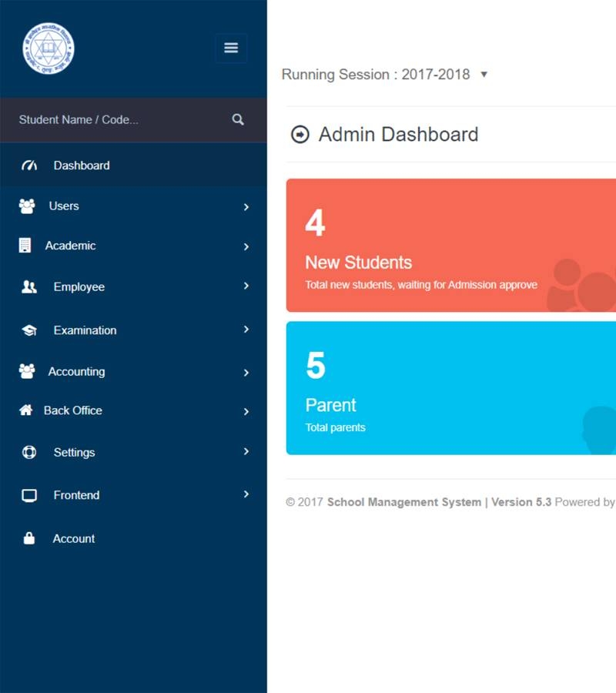Click the Frontend monitor icon
616x693 pixels.
(29, 496)
